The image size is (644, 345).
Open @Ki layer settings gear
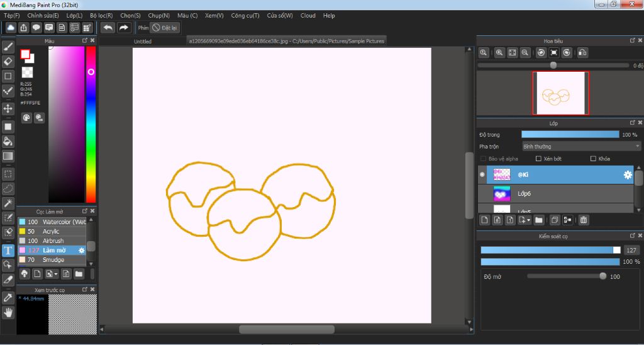click(628, 175)
